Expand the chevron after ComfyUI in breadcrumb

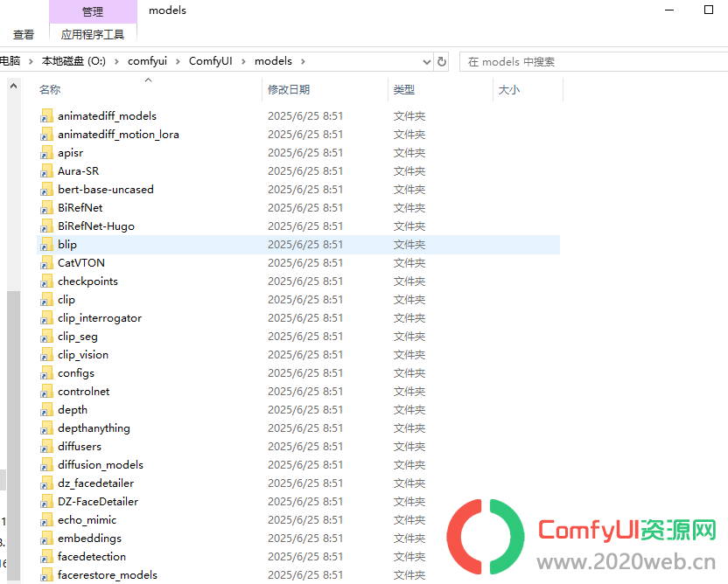point(243,61)
